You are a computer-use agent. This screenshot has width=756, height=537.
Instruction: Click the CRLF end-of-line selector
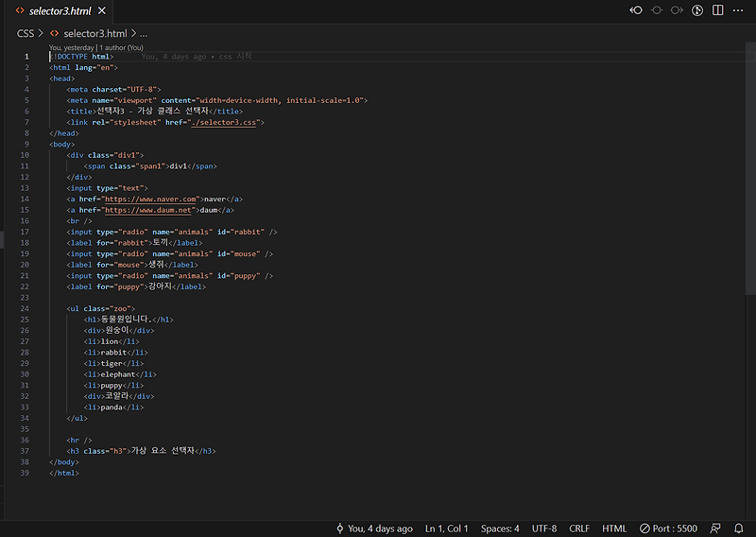579,528
